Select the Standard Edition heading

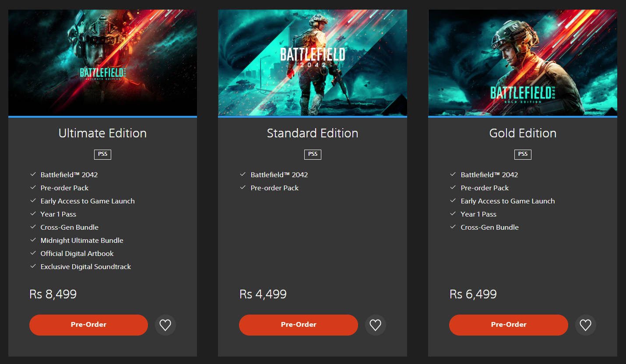313,133
